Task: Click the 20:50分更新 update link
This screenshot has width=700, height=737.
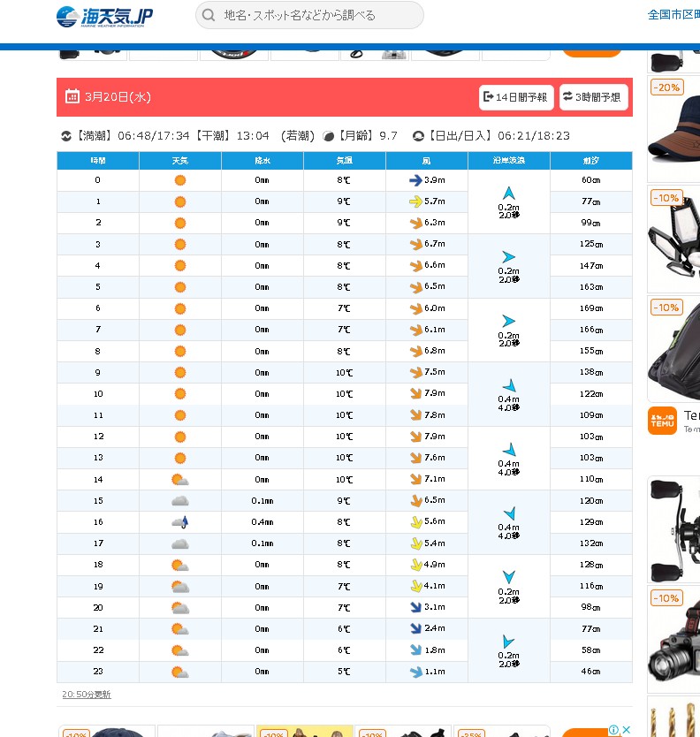Action: pyautogui.click(x=87, y=695)
